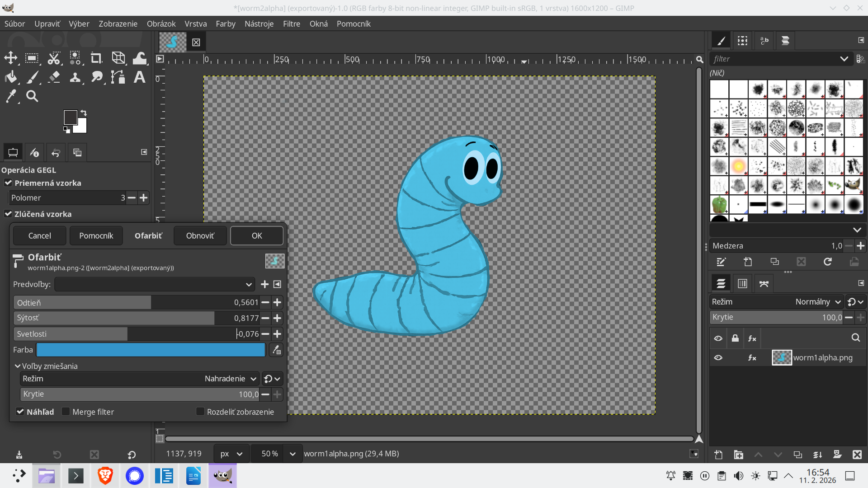Refresh the brushes list
The width and height of the screenshot is (868, 488).
click(x=828, y=262)
